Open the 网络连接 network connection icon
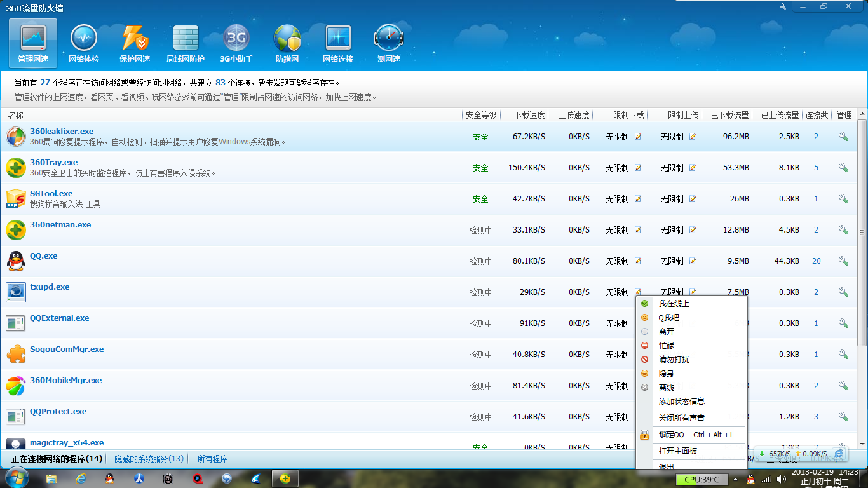Image resolution: width=868 pixels, height=488 pixels. click(x=338, y=43)
